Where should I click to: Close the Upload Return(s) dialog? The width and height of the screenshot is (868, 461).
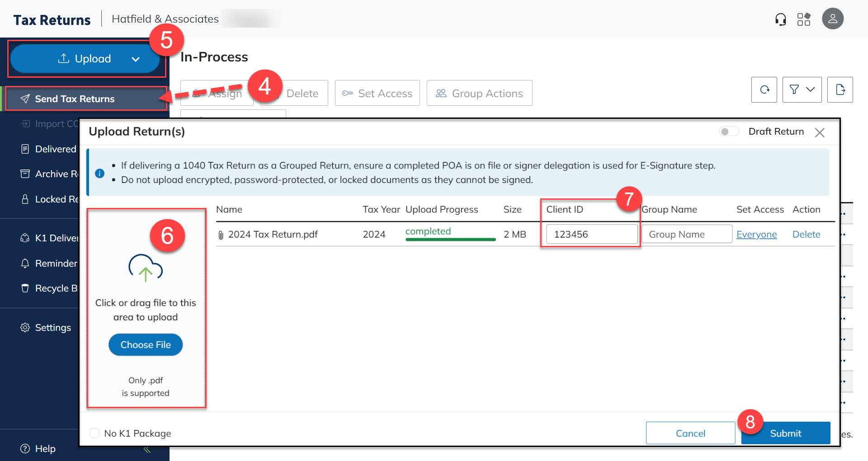click(820, 132)
